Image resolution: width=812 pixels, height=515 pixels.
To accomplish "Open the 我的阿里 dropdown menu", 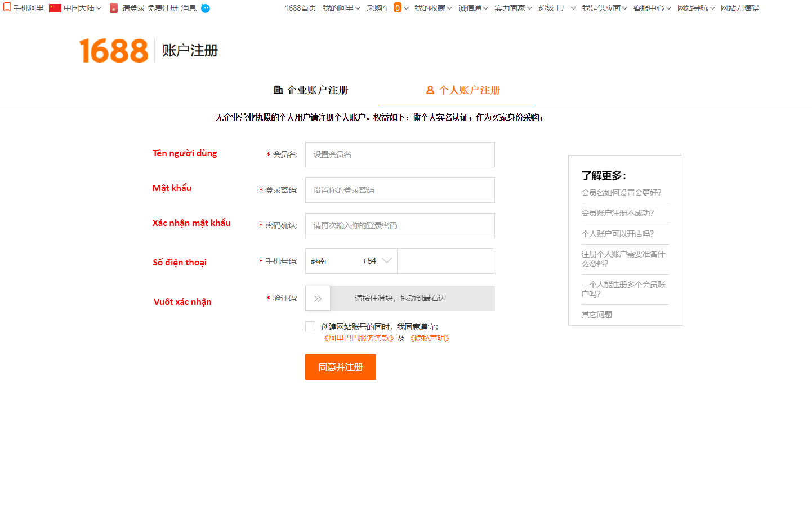I will pos(341,8).
